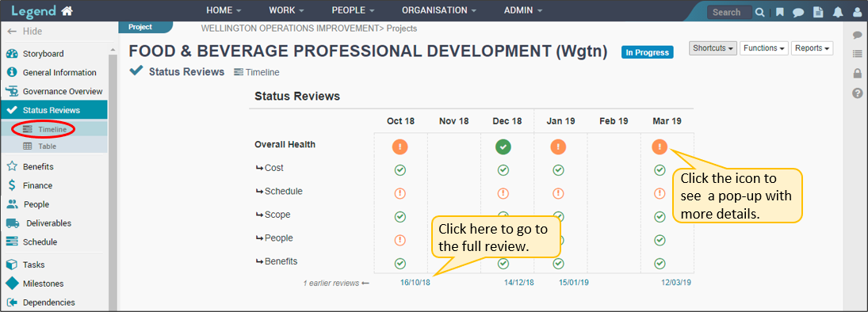Open the notifications bell icon
The width and height of the screenshot is (868, 312).
click(x=838, y=12)
